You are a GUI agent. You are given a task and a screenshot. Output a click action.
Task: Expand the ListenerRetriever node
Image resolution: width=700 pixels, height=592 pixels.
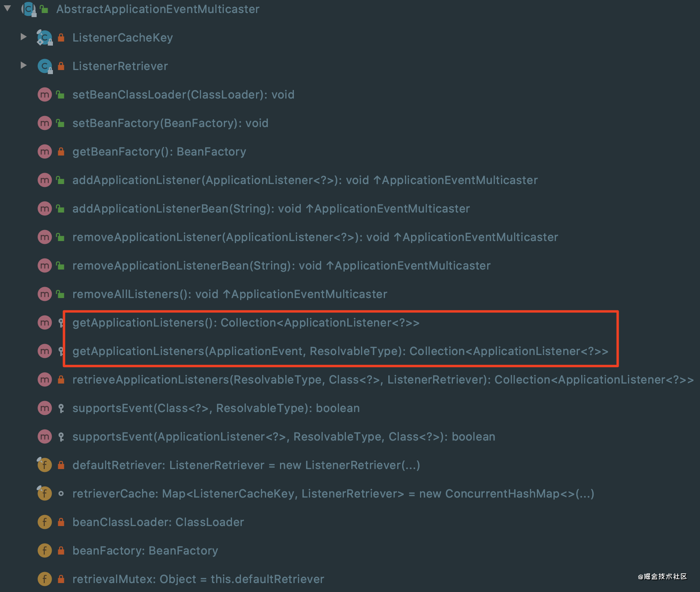23,65
